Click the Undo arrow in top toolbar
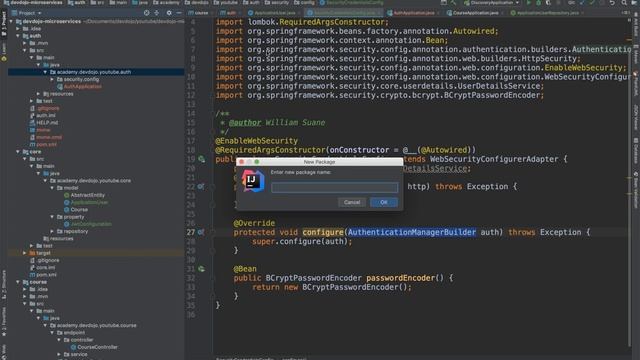Viewport: 640px width, 360px height. 612,3
